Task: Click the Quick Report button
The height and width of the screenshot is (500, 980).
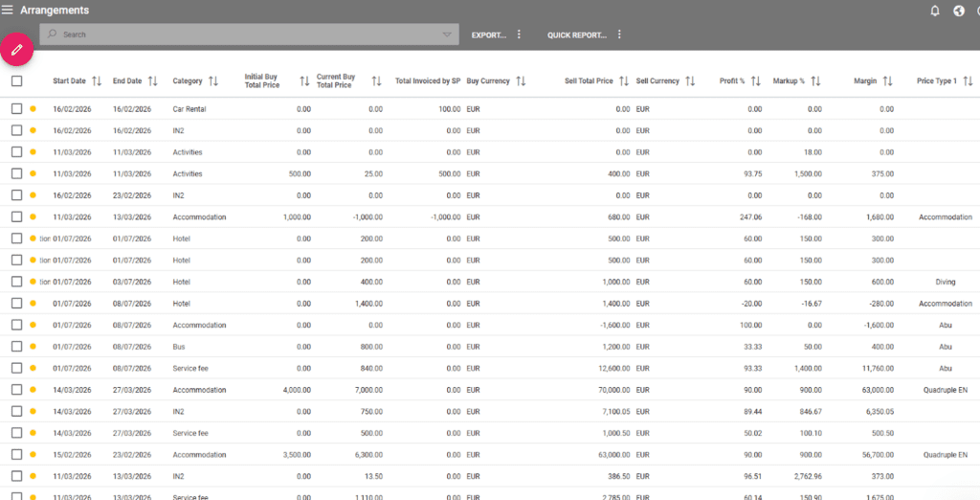Action: click(x=577, y=35)
